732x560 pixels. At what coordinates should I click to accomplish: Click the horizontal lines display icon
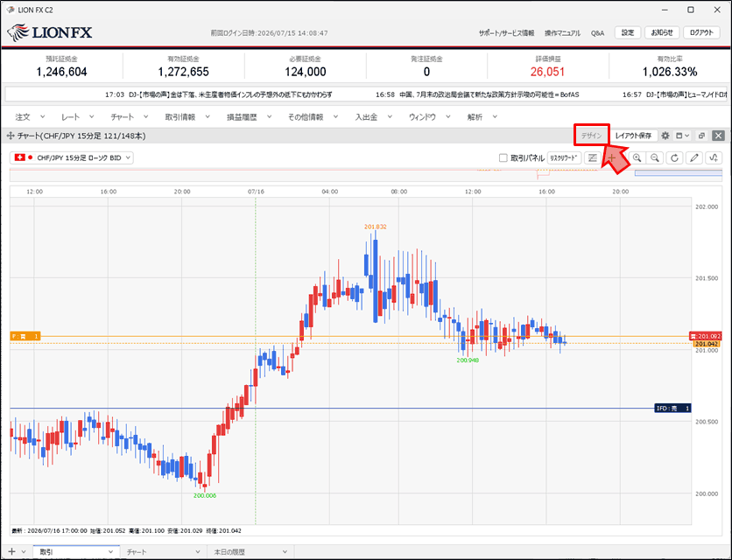coord(593,157)
